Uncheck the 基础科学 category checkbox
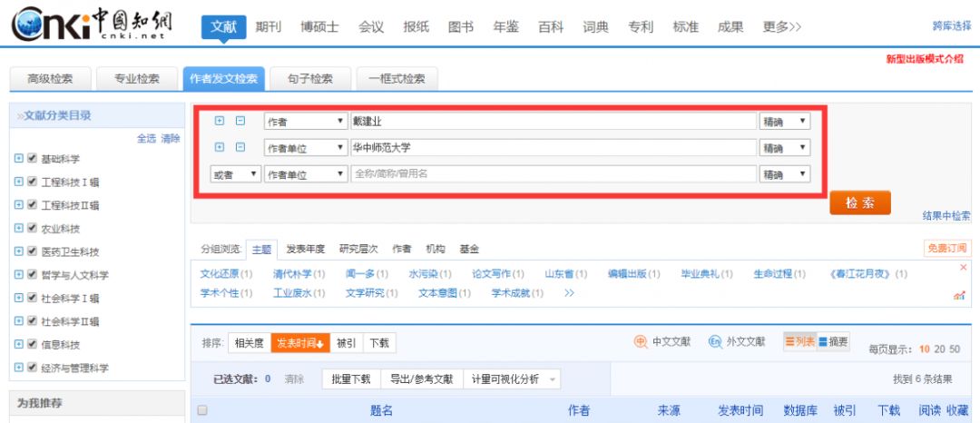 [33, 158]
